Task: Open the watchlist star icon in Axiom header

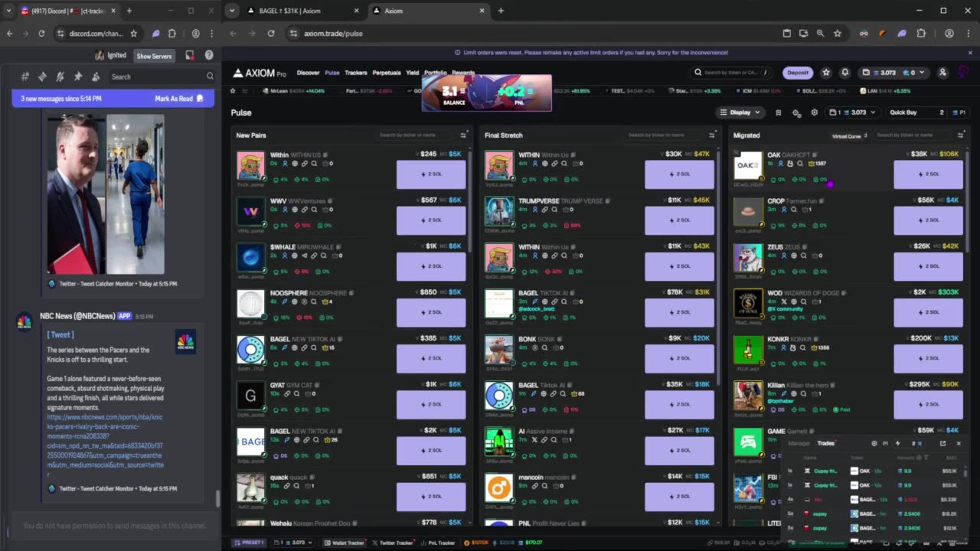Action: [x=825, y=73]
